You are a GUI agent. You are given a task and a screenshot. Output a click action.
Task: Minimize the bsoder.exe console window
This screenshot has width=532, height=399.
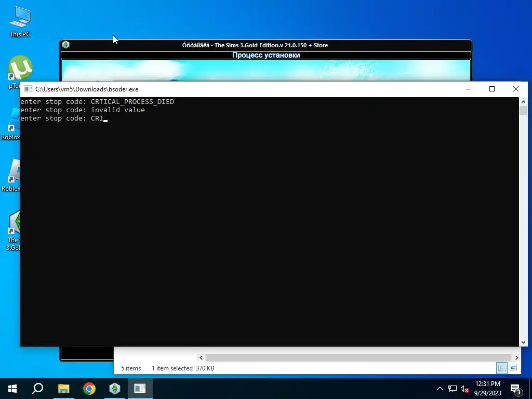(469, 89)
